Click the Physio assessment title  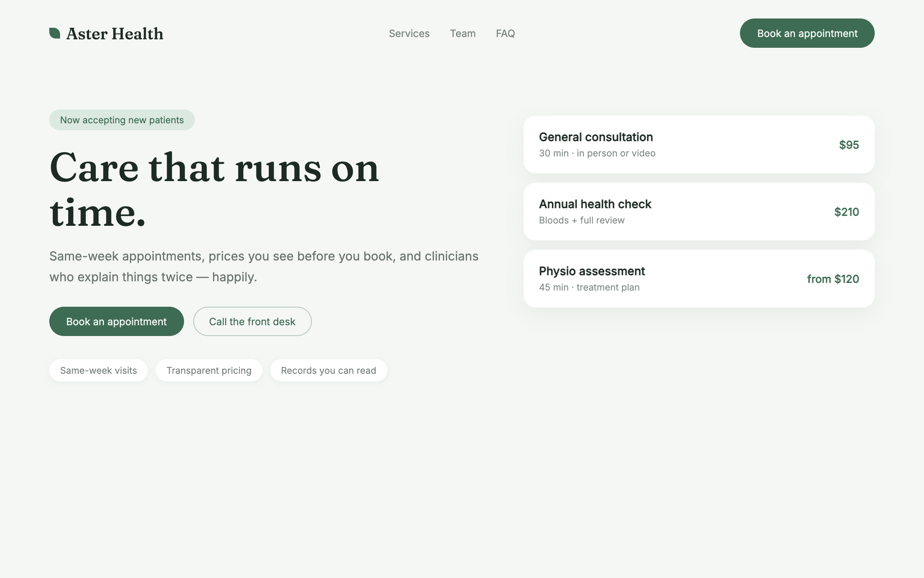[592, 271]
